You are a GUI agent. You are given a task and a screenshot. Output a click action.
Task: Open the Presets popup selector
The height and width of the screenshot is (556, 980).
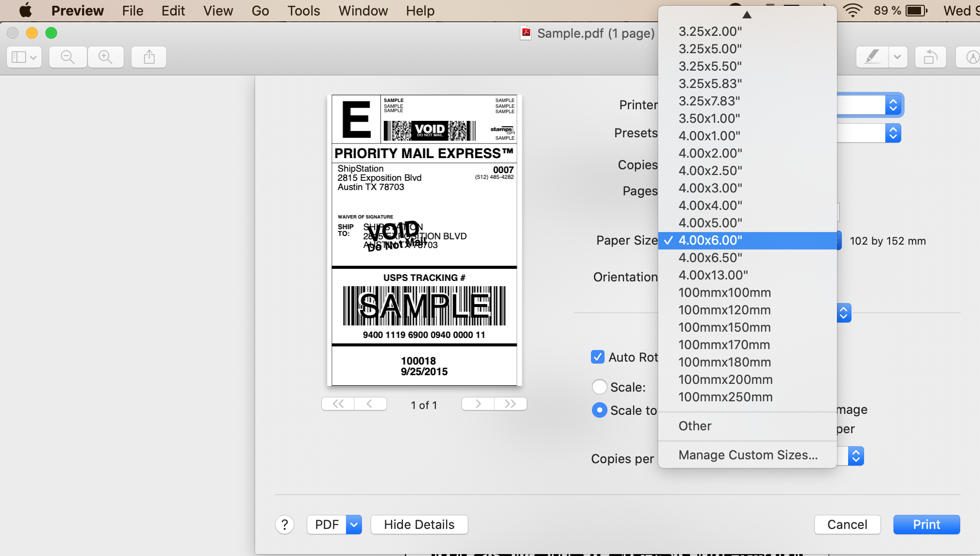pos(893,133)
